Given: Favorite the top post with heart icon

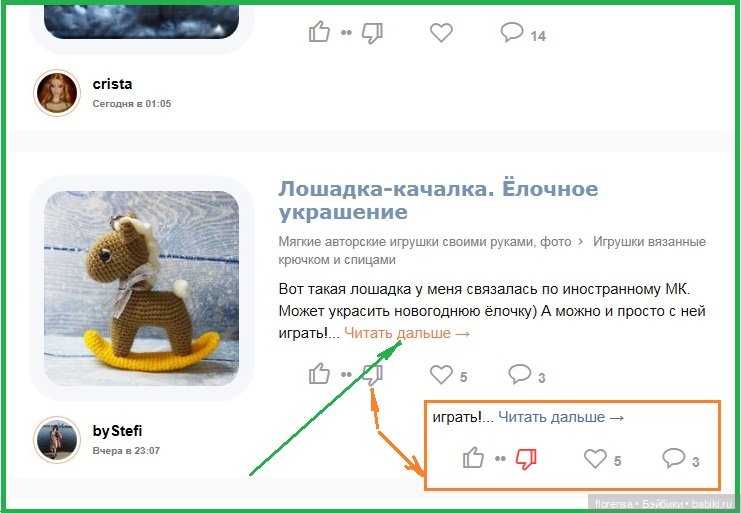Looking at the screenshot, I should click(441, 33).
